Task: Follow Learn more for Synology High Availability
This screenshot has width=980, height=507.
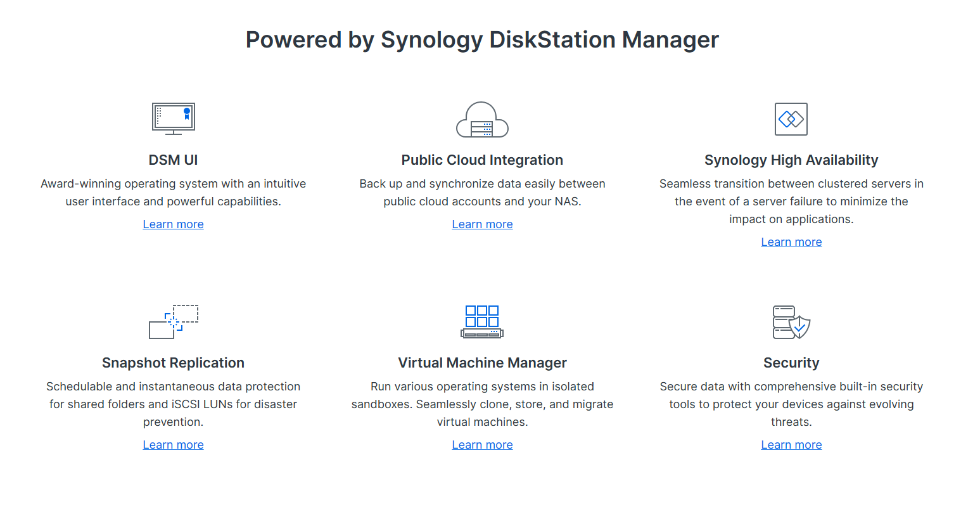Action: (x=791, y=242)
